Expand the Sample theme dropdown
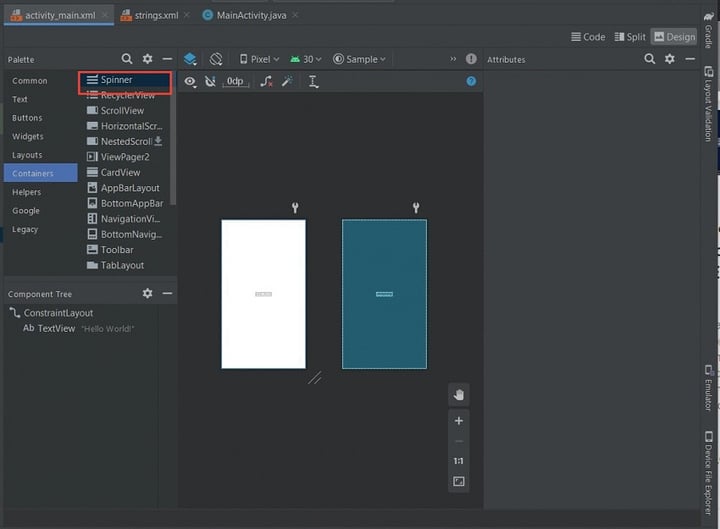 [x=359, y=59]
